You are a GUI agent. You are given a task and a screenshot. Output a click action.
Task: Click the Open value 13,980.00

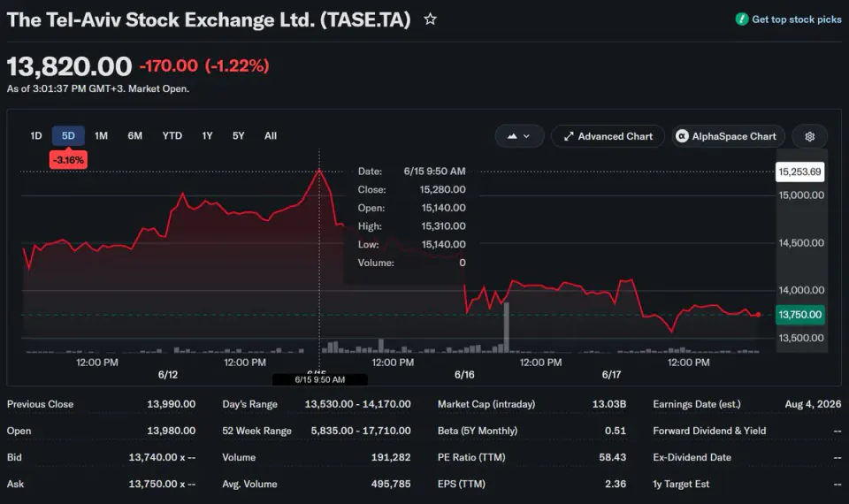point(171,431)
